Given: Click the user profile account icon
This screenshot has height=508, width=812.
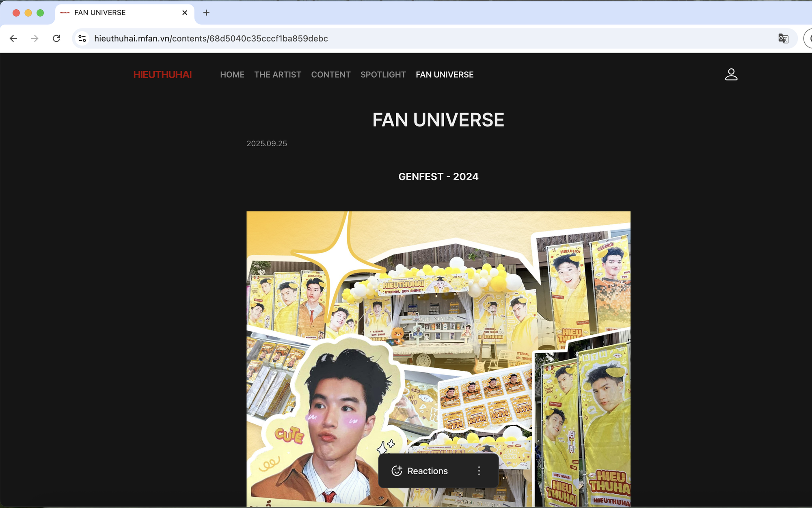Looking at the screenshot, I should click(731, 74).
